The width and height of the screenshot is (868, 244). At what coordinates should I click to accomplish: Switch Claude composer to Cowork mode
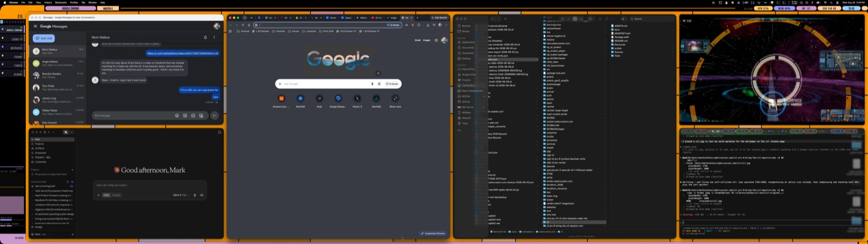click(x=117, y=195)
